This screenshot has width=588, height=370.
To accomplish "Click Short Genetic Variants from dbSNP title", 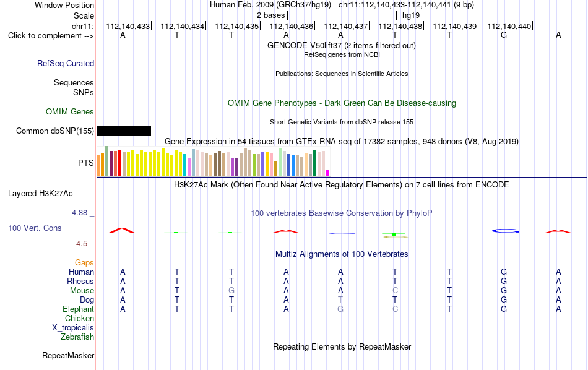I will (342, 123).
